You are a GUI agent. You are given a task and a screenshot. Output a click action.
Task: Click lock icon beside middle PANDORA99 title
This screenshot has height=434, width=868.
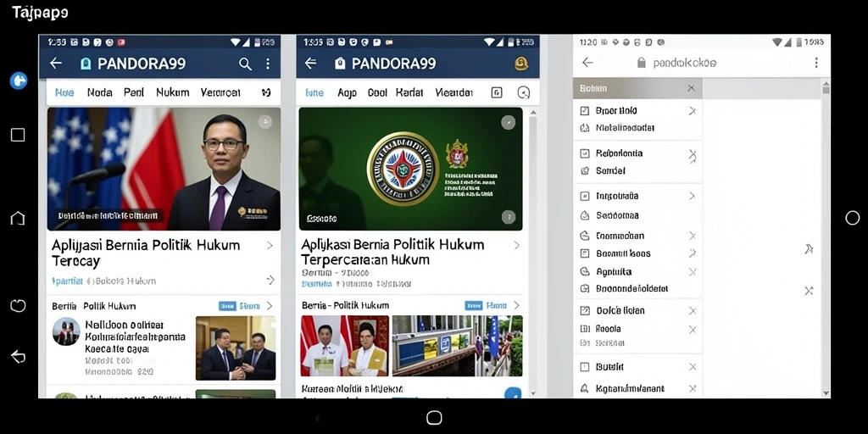click(340, 64)
